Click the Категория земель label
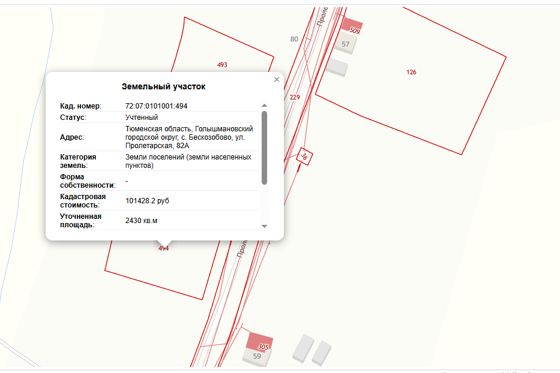Image resolution: width=560 pixels, height=373 pixels. tap(78, 161)
